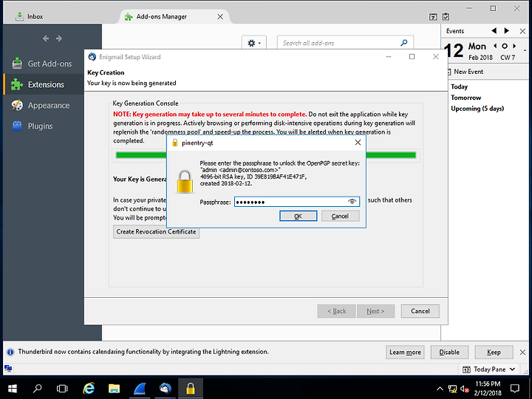The image size is (532, 399).
Task: Expand Upcoming (5 days) section
Action: (477, 109)
